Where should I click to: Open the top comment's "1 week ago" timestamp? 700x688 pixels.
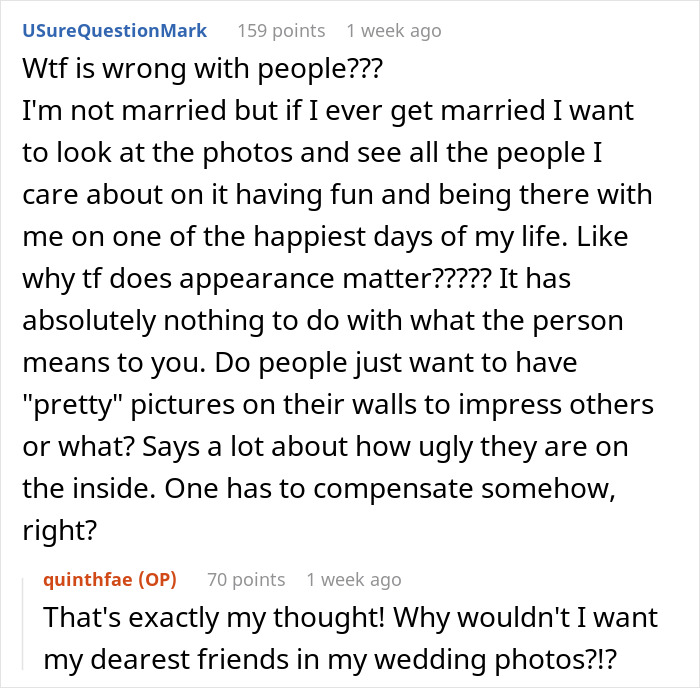[393, 31]
